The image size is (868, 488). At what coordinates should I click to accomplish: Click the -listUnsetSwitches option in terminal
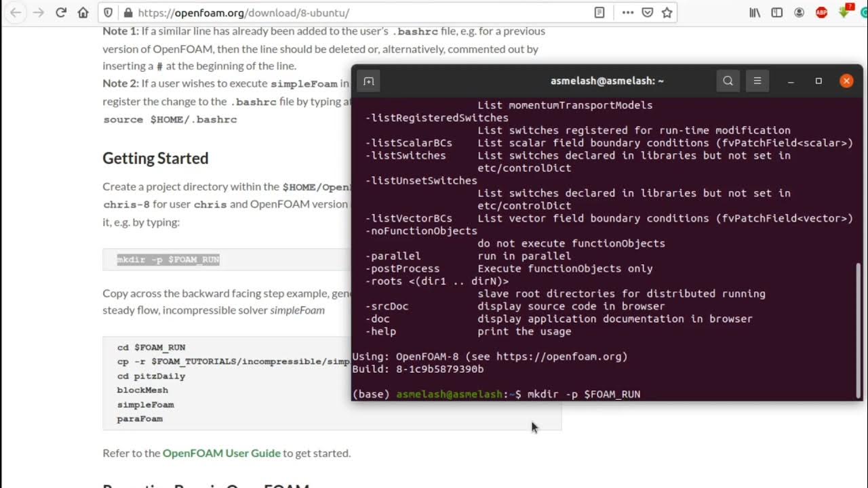[421, 180]
